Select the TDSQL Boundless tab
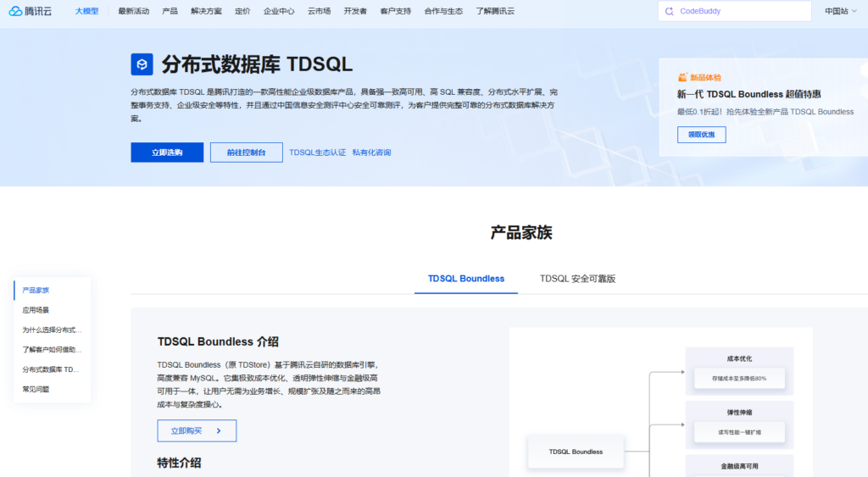This screenshot has width=868, height=477. tap(466, 279)
